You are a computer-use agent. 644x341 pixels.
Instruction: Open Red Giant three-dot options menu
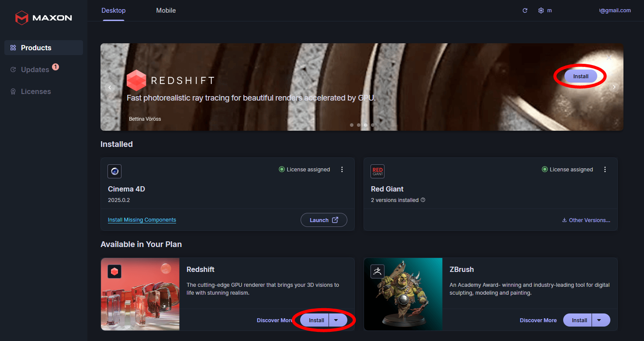click(x=605, y=170)
